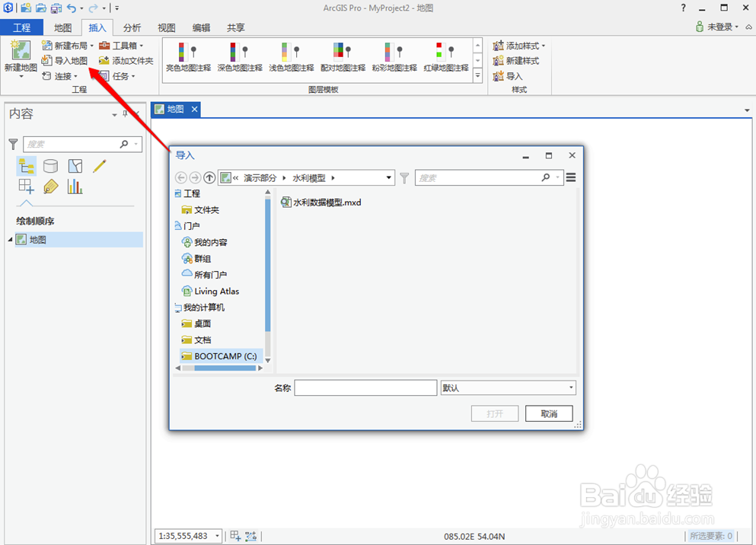Click the undo icon in quick access
756x545 pixels.
tap(72, 8)
